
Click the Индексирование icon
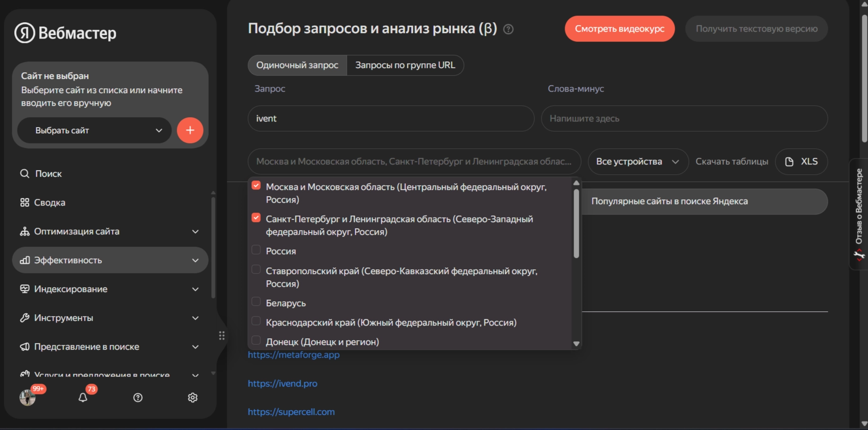25,289
